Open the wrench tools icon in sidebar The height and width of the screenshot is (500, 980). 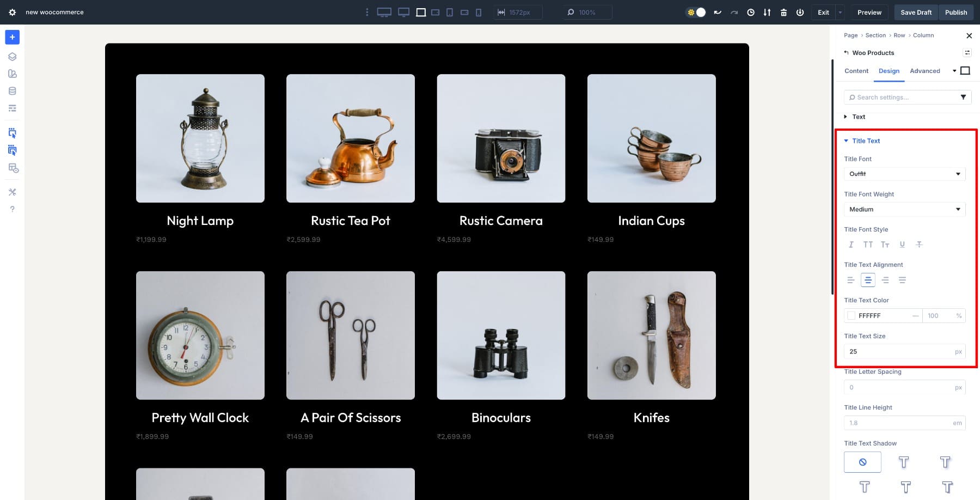12,192
